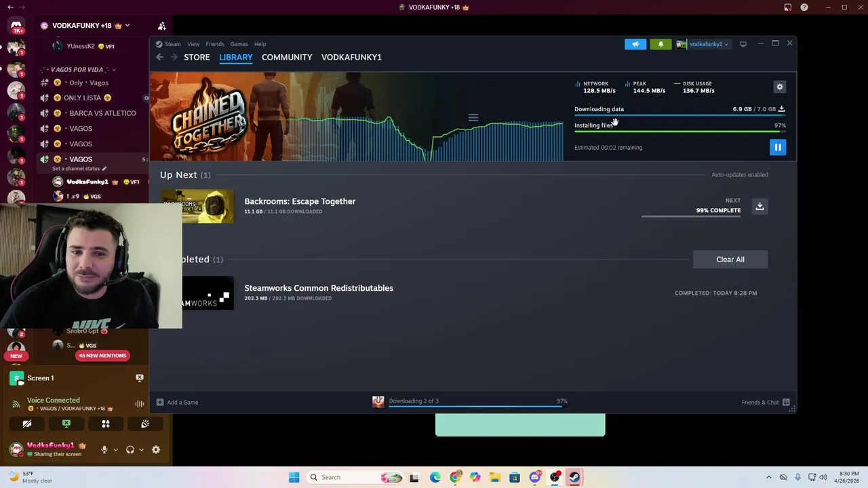Click Add a Game in Steam
This screenshot has height=488, width=868.
(178, 403)
